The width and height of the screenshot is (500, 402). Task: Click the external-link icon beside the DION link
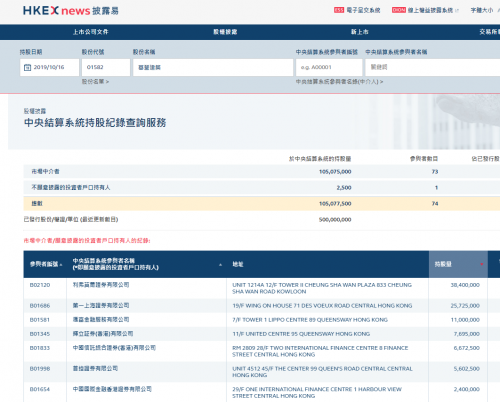pos(457,11)
